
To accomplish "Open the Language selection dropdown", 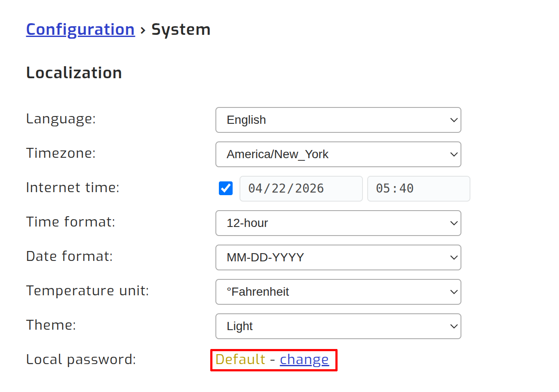I will click(x=338, y=120).
